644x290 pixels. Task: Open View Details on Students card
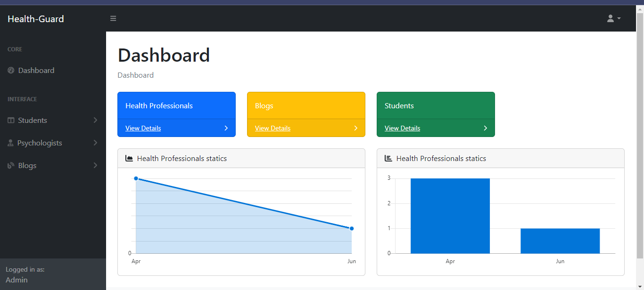pyautogui.click(x=402, y=128)
